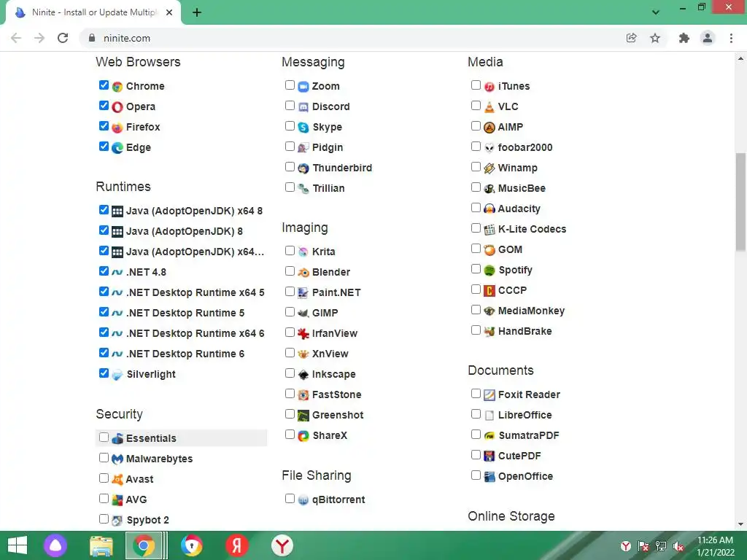Image resolution: width=747 pixels, height=560 pixels.
Task: Click the Edge logo icon
Action: [117, 148]
